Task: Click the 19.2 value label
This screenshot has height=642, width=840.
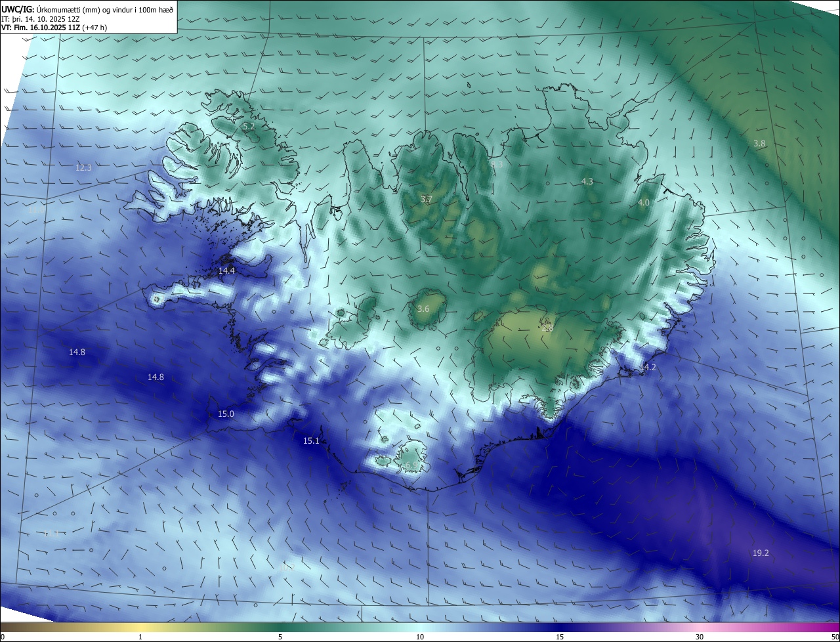Action: 761,553
